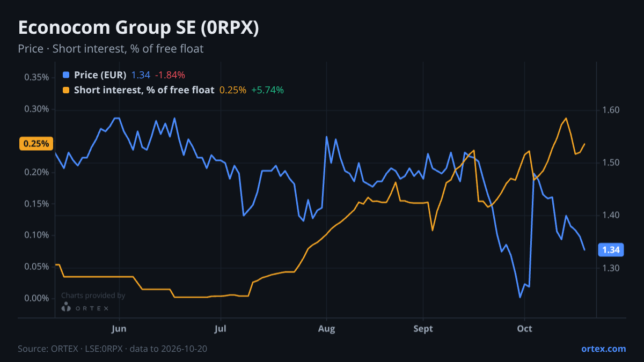This screenshot has height=362, width=644.
Task: Click the 1.34 price value in legend
Action: click(x=141, y=75)
